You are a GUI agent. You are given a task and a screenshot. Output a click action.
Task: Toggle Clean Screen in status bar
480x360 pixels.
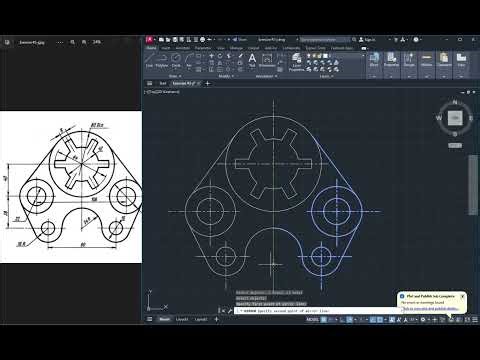click(x=467, y=319)
